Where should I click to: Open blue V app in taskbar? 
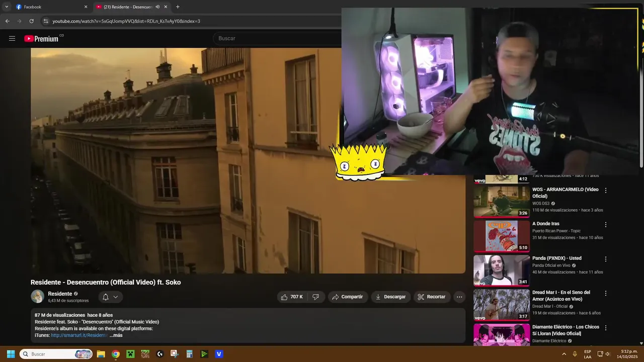click(x=219, y=354)
